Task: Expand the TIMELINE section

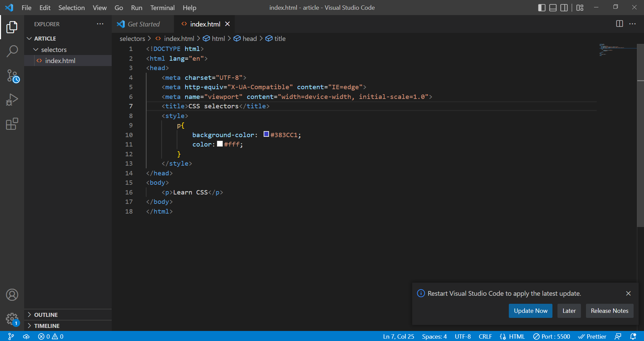Action: pos(68,326)
